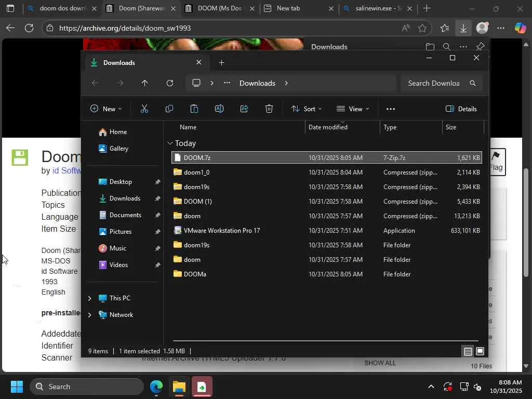Screen dimensions: 532x399
Task: Switch to large thumbnails view icon in status bar
Action: (x=480, y=351)
